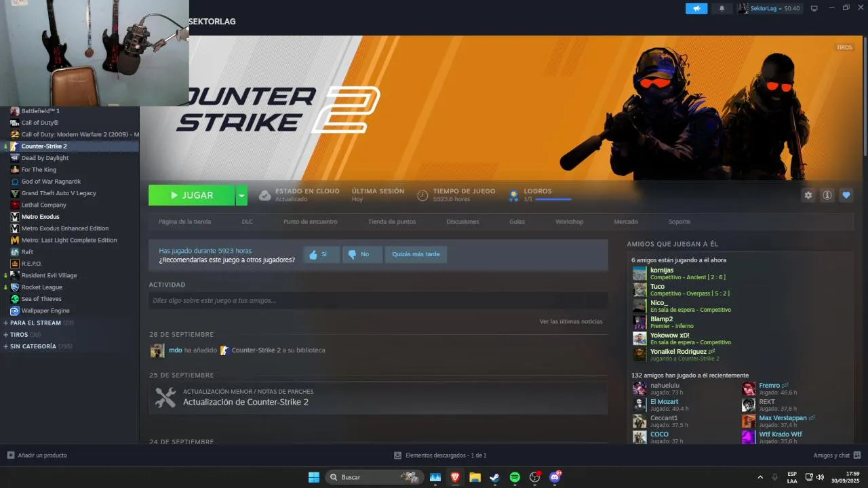The image size is (868, 488).
Task: Click Añadir un producto
Action: pyautogui.click(x=37, y=455)
